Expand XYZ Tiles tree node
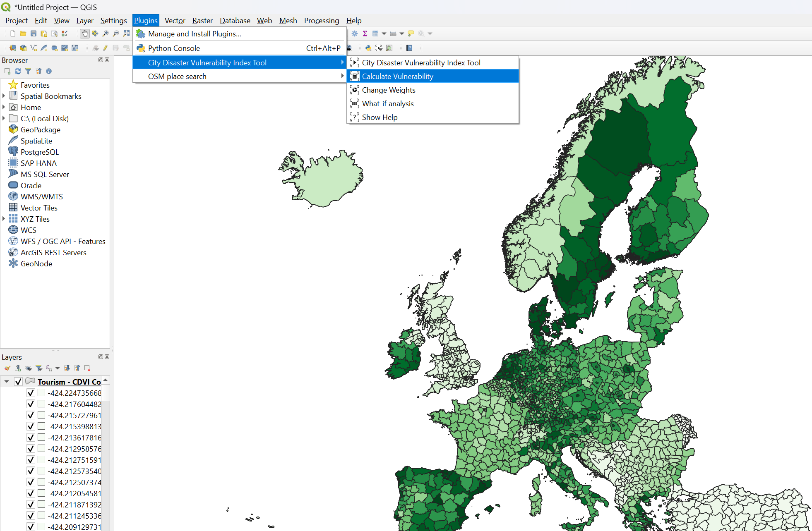This screenshot has width=812, height=531. [4, 219]
